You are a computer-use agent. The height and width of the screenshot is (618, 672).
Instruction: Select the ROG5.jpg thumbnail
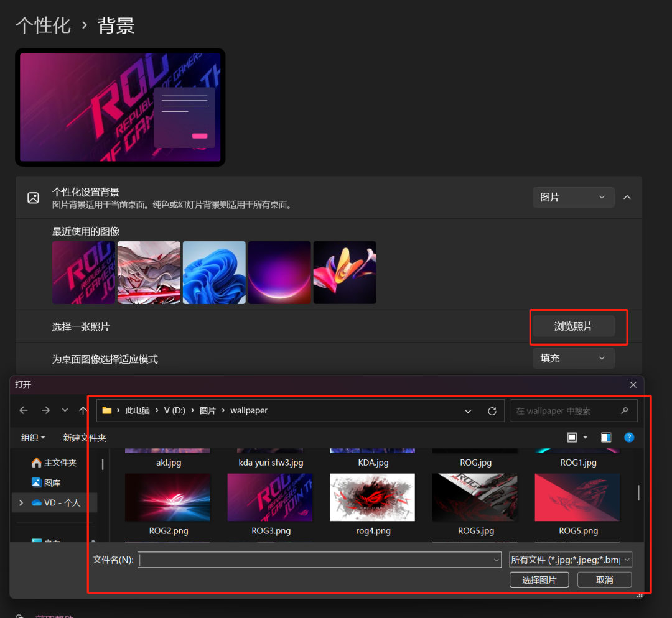475,497
